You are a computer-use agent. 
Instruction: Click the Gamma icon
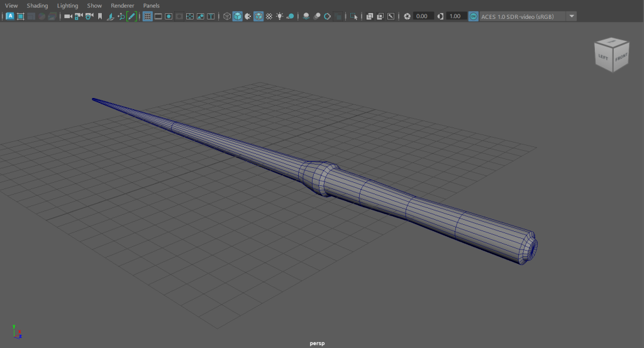pyautogui.click(x=440, y=16)
